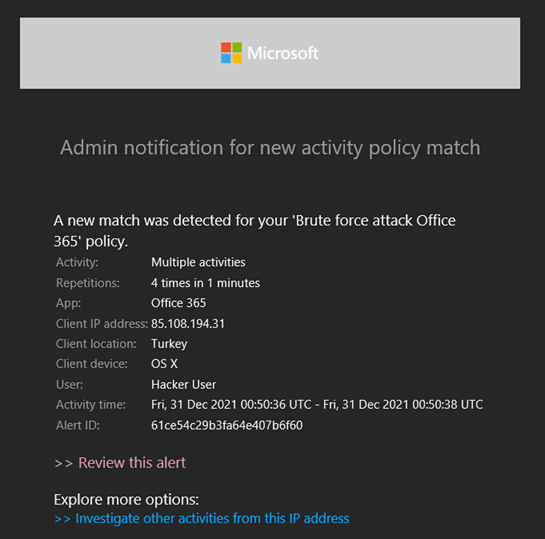Click the 'Admin notification for new activity policy match' heading
This screenshot has height=539, width=545.
270,147
